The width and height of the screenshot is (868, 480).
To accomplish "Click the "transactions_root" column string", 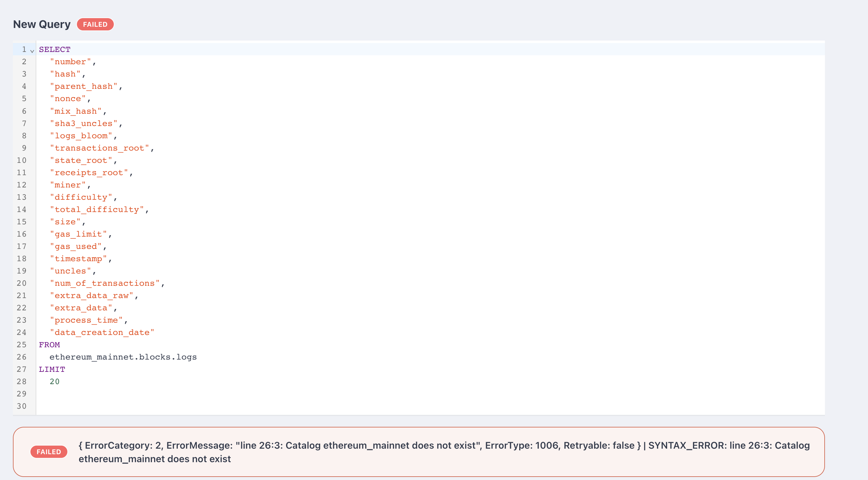I will (99, 148).
